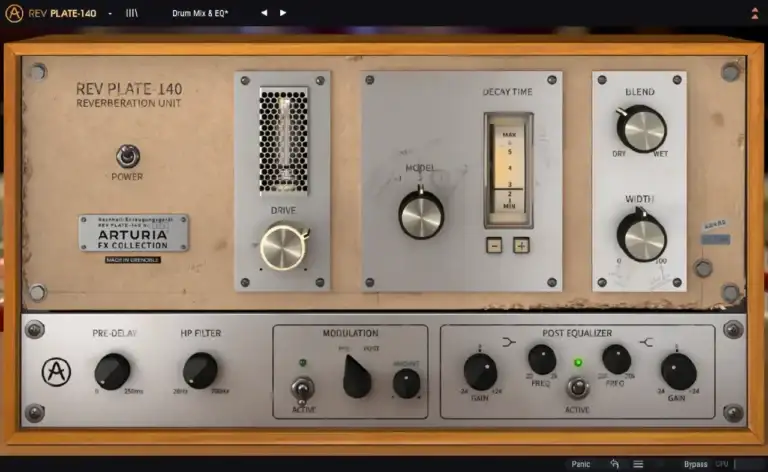Click the WIDTH knob
This screenshot has width=768, height=472.
[641, 236]
